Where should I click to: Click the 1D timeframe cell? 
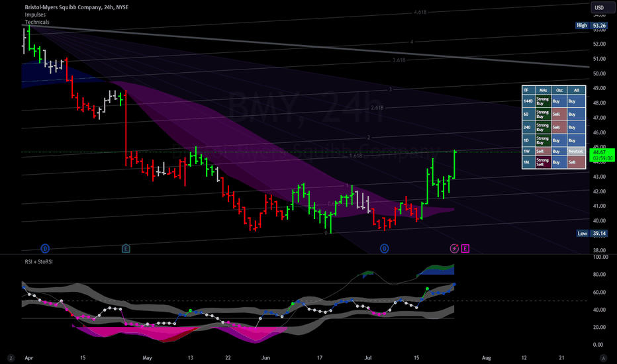pyautogui.click(x=528, y=140)
